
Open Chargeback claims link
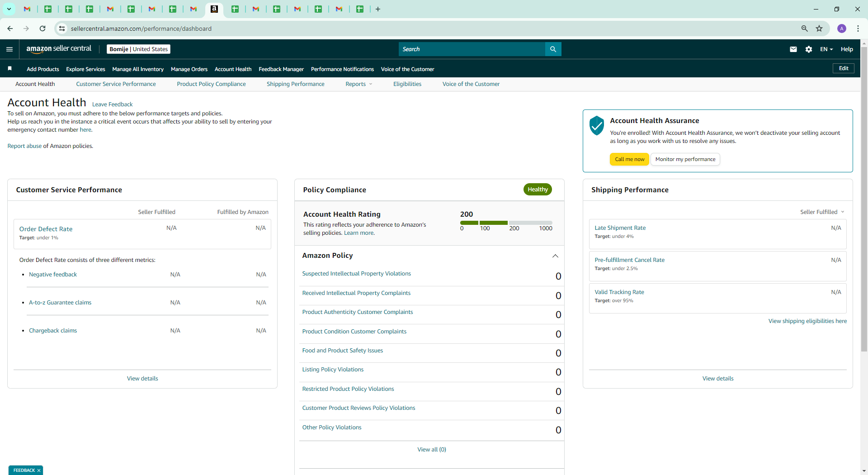pyautogui.click(x=53, y=331)
